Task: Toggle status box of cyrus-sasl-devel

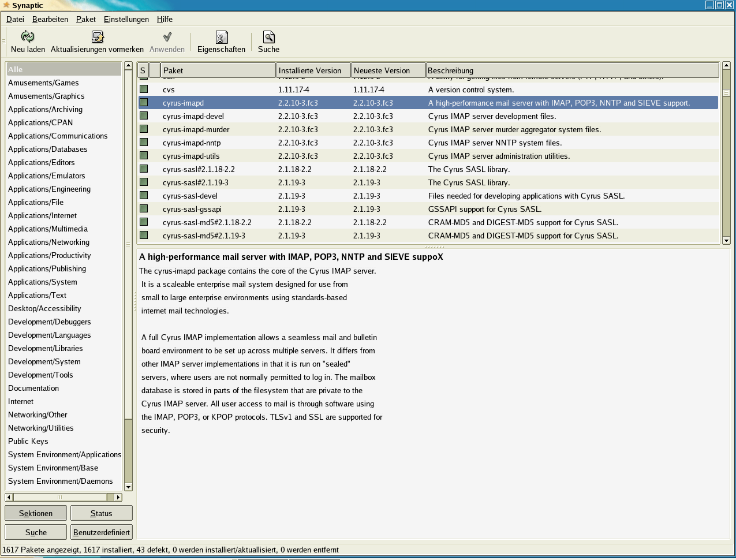Action: click(144, 195)
